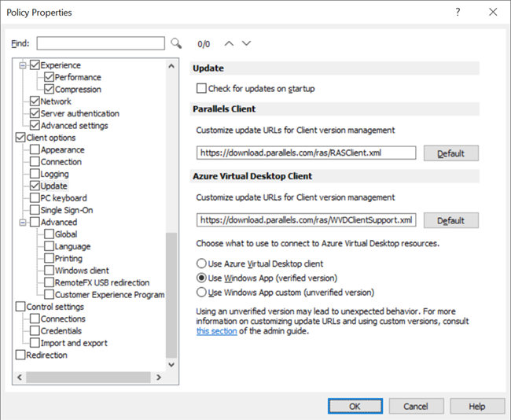
Task: Reset Parallels Client URL with Default button
Action: click(450, 153)
